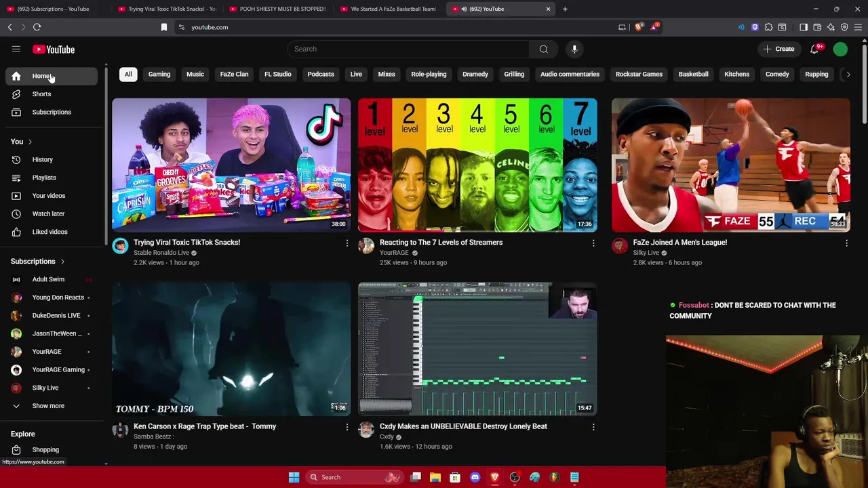Open the Subscriptions sidebar link
The image size is (868, 488).
52,113
